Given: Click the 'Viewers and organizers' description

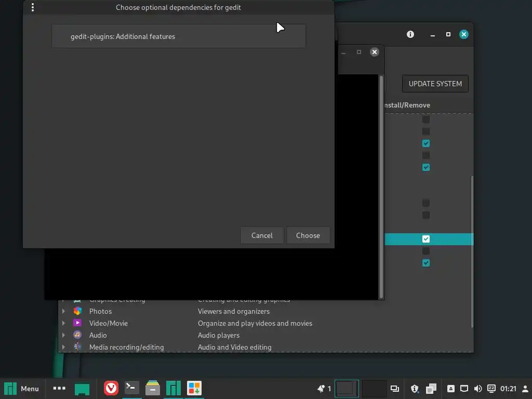Looking at the screenshot, I should coord(234,311).
